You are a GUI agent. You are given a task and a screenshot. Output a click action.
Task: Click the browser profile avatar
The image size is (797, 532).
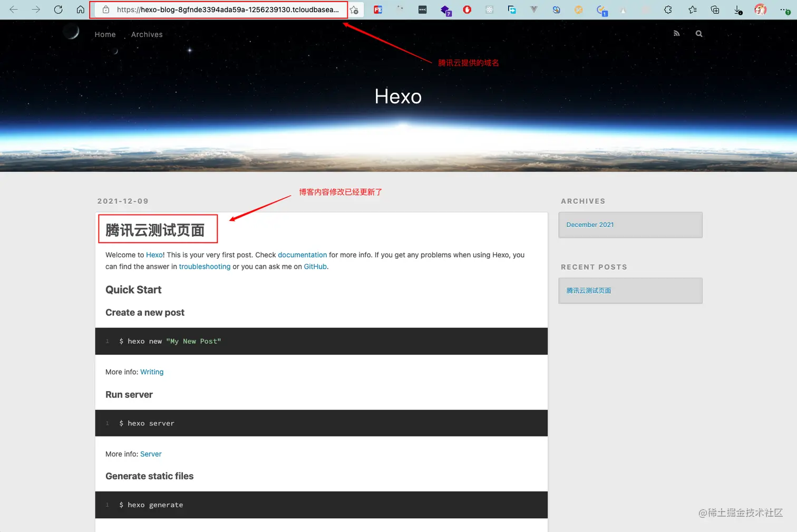[x=760, y=9]
